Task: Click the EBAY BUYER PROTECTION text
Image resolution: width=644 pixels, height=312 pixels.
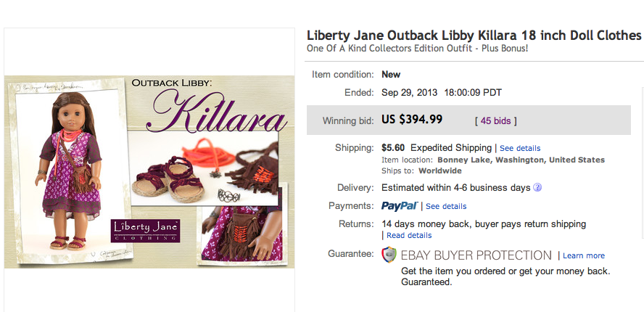Action: tap(476, 255)
